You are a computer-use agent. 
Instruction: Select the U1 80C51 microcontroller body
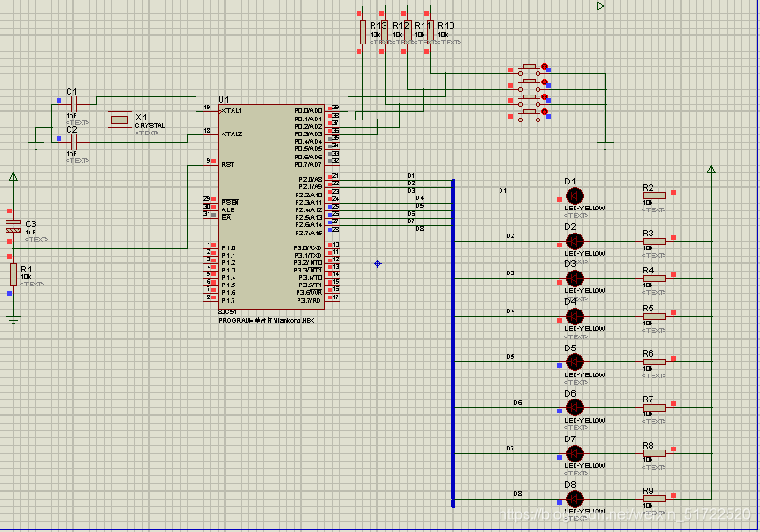(272, 207)
